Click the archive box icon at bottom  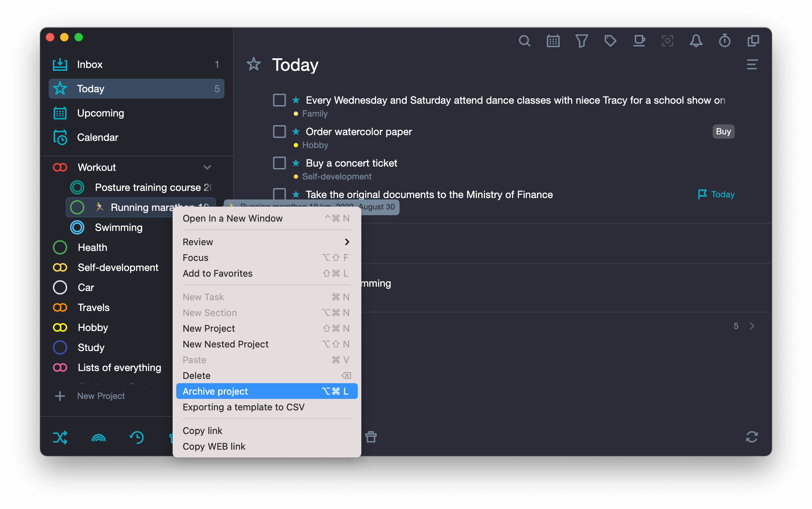point(371,437)
